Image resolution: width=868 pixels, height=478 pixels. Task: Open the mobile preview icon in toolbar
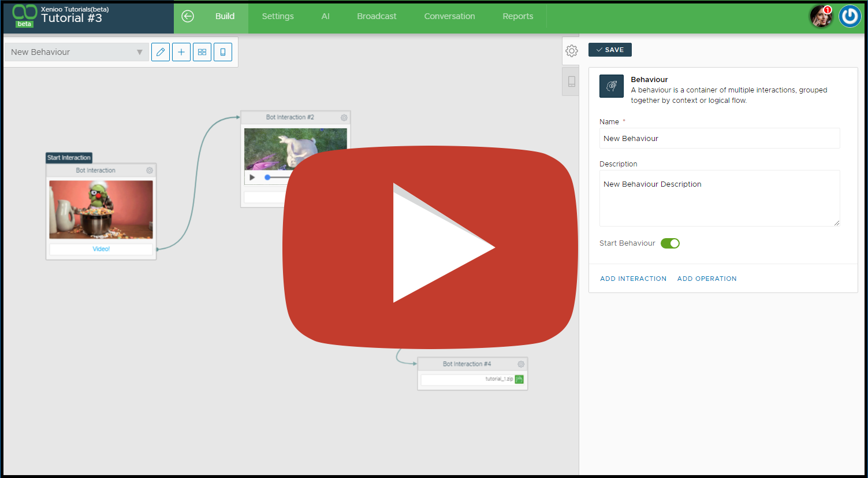pos(223,52)
